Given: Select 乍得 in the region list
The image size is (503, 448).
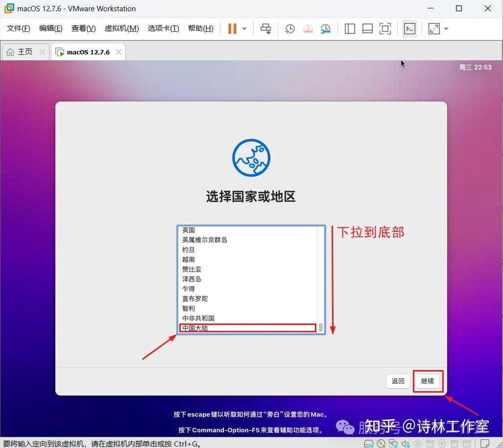Looking at the screenshot, I should [247, 289].
